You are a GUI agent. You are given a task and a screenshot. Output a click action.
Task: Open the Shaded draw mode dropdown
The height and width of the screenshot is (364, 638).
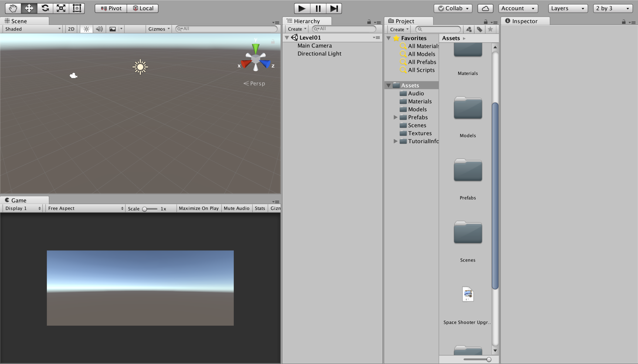pyautogui.click(x=32, y=29)
